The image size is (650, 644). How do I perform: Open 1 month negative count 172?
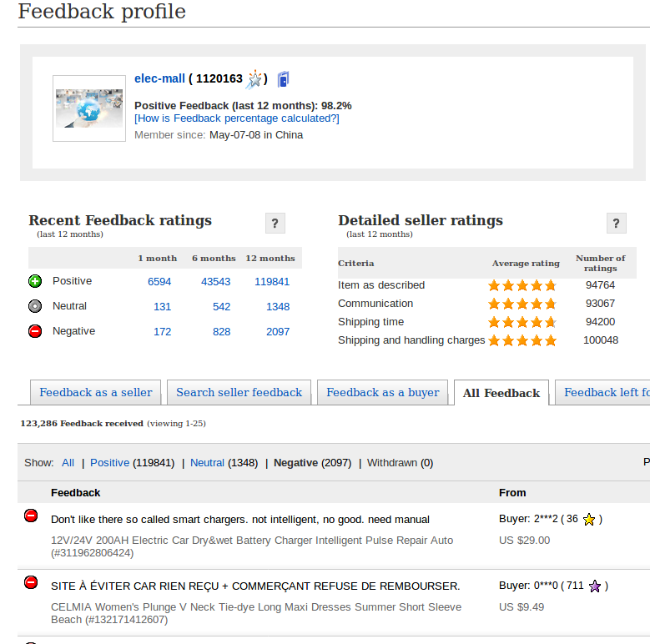162,332
